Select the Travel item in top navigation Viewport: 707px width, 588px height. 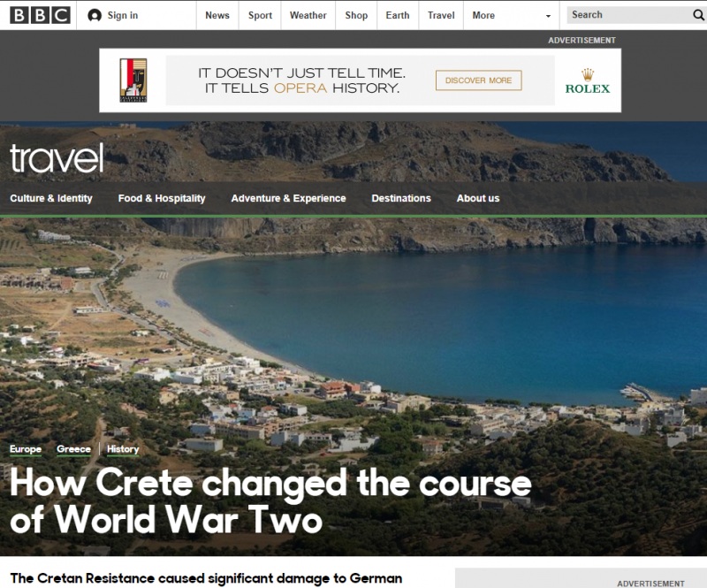coord(441,15)
